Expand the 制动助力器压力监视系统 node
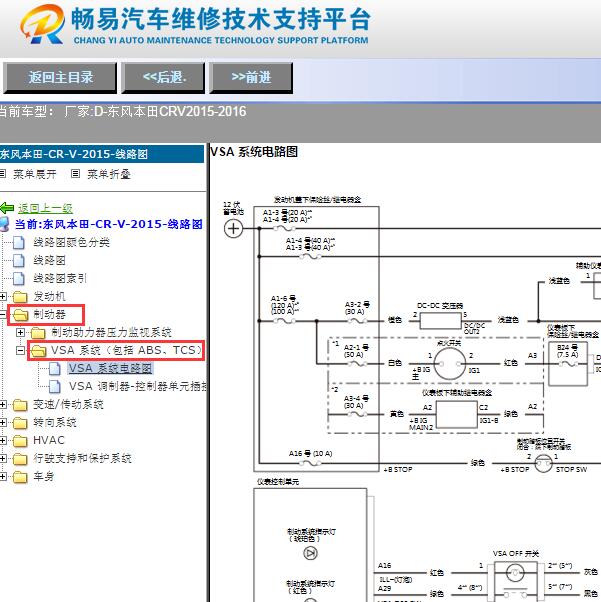Image resolution: width=601 pixels, height=602 pixels. point(21,332)
